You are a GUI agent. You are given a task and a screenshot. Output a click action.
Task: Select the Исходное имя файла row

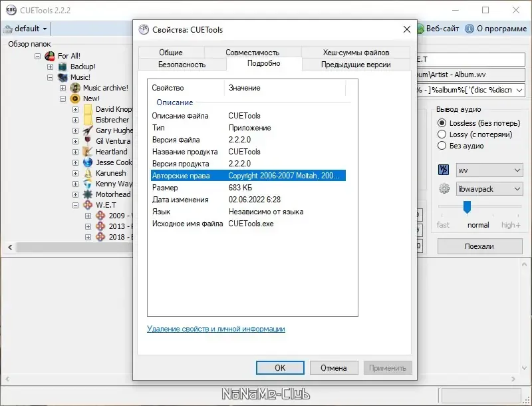pyautogui.click(x=248, y=224)
